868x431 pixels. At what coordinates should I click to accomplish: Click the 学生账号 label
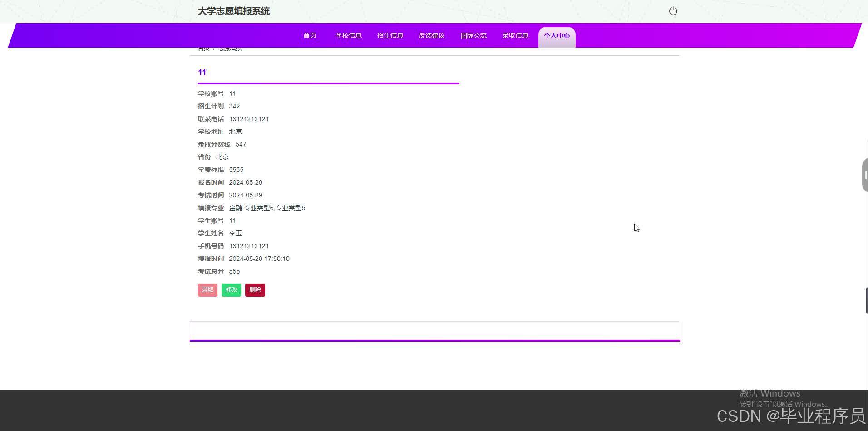(211, 220)
